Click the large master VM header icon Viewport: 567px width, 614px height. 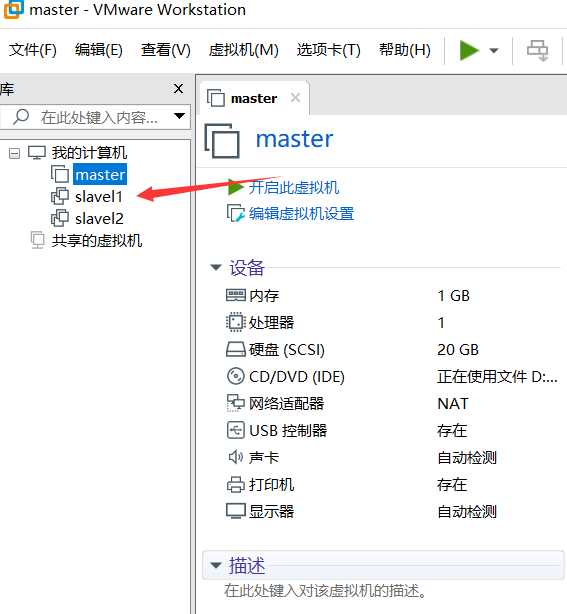tap(222, 141)
